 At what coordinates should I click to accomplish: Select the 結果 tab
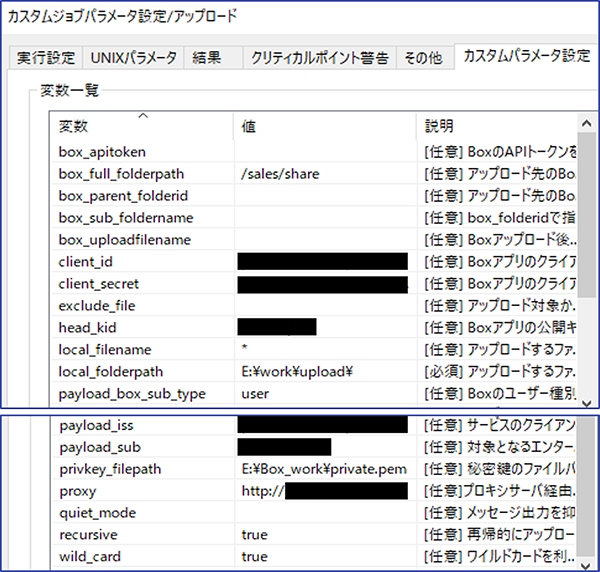[208, 58]
